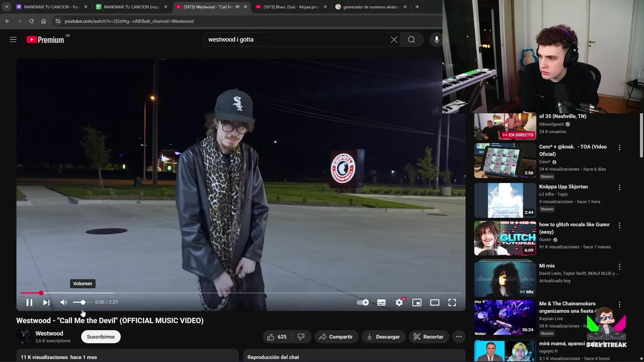Open options menu for Mi mix
The height and width of the screenshot is (362, 644).
[x=619, y=267]
